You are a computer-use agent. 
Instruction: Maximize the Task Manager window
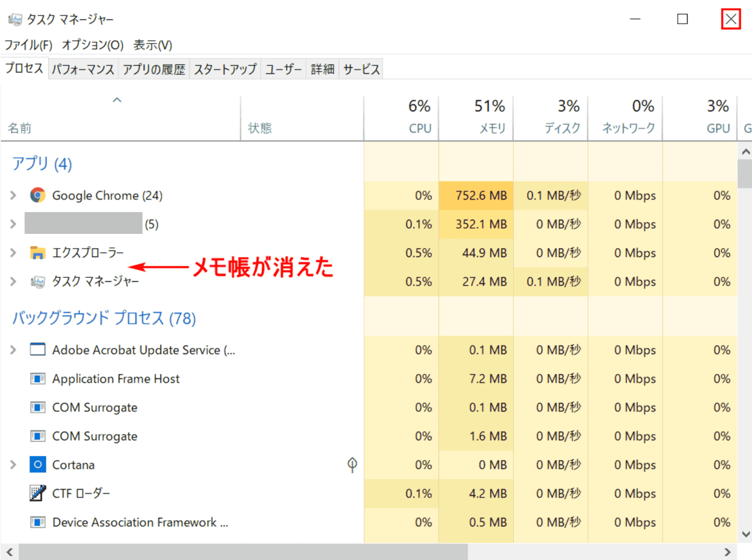click(x=683, y=19)
